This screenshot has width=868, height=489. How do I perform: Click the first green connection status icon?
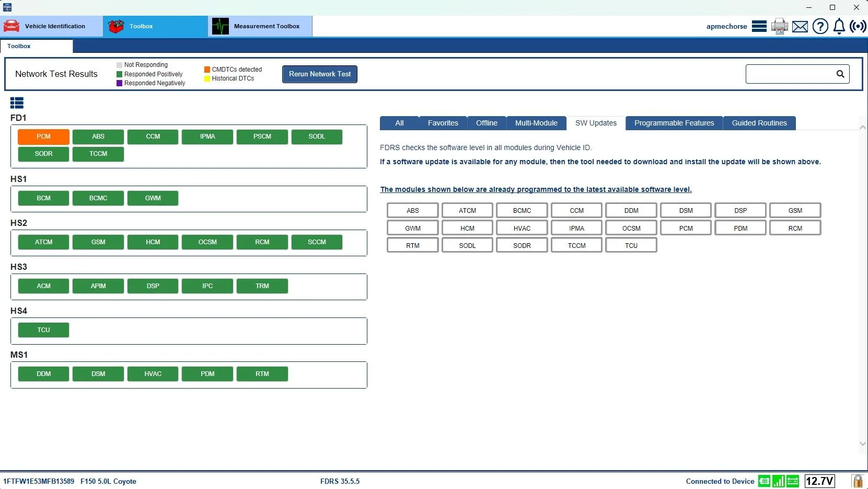[x=765, y=481]
